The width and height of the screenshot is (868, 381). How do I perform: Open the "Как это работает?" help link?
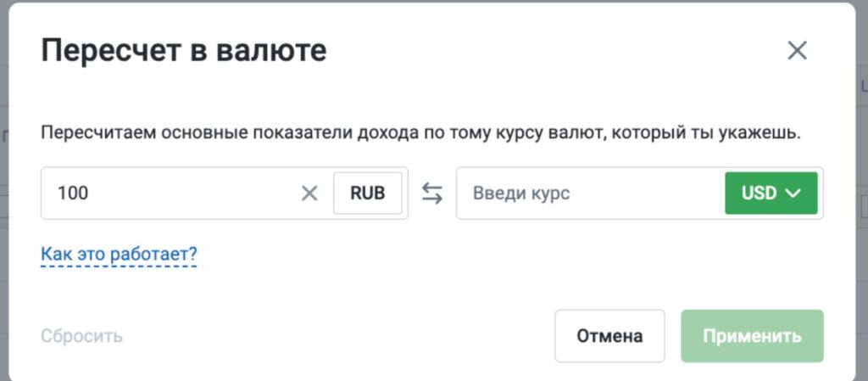[x=119, y=254]
